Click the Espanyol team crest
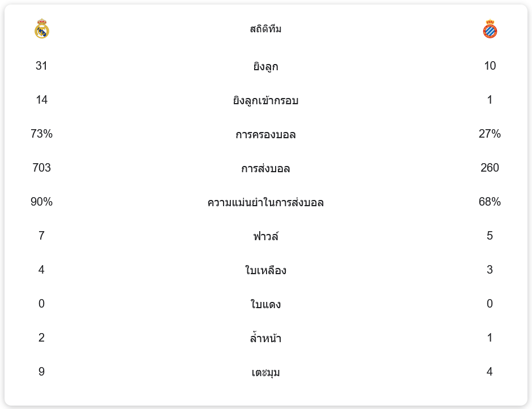Screen dimensions: 532x409 click(490, 29)
